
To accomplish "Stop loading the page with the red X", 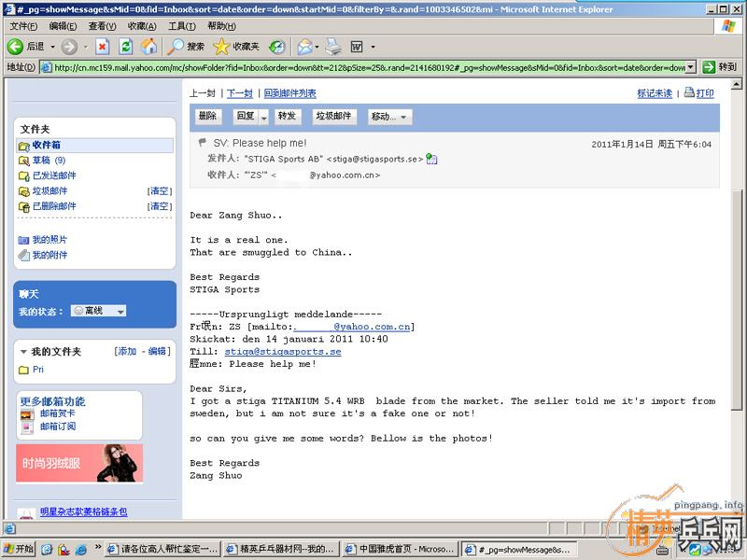I will click(102, 46).
